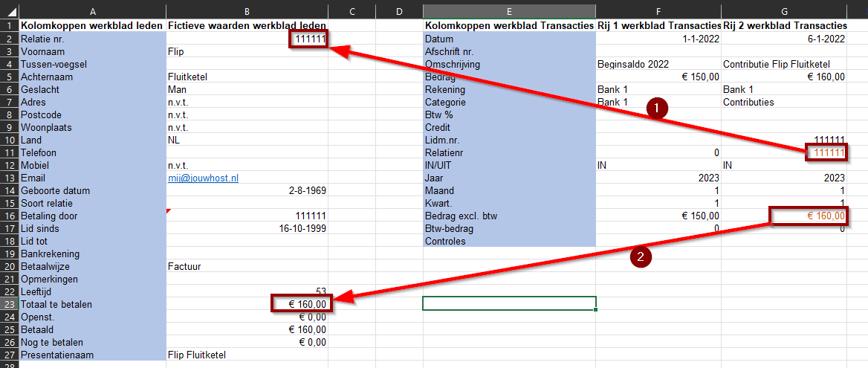The image size is (868, 368).
Task: Select the birth date cell '2-8-1969'
Action: [247, 190]
